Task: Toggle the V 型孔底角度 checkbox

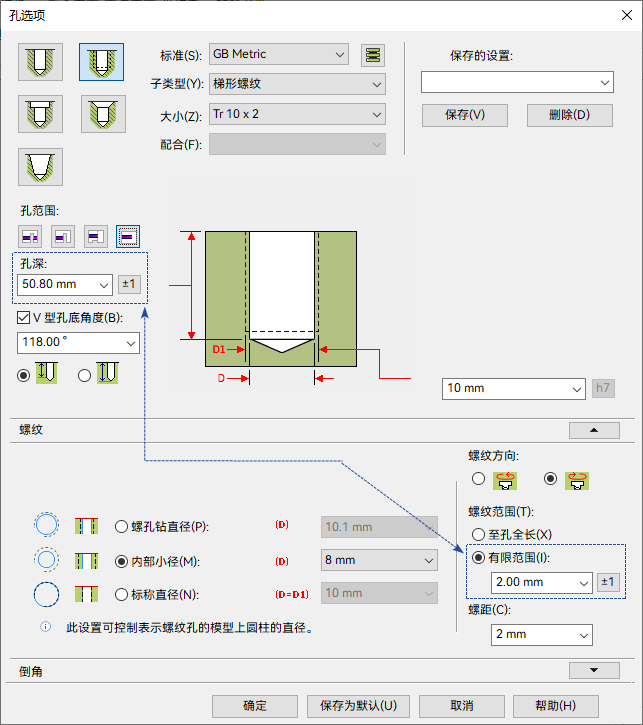Action: 23,318
